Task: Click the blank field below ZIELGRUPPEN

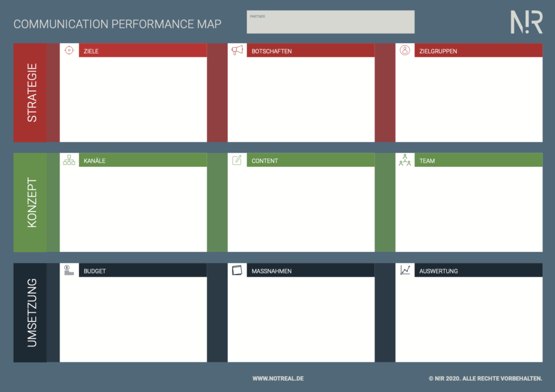Action: click(x=469, y=99)
